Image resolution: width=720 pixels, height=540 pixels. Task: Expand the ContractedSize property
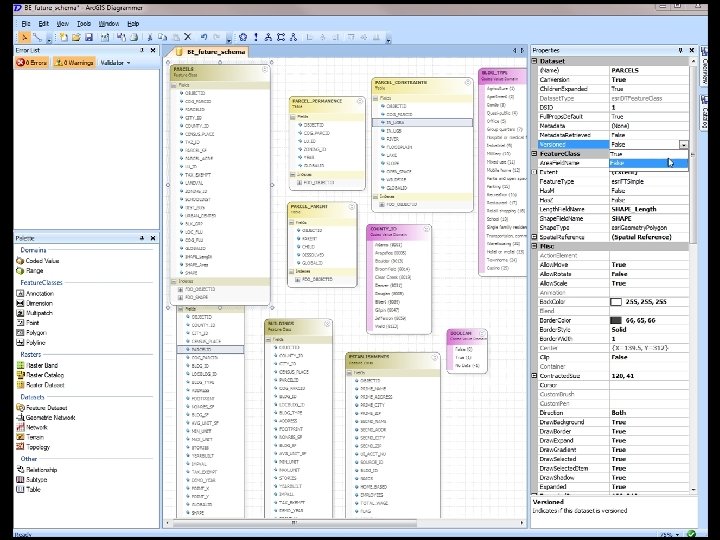pyautogui.click(x=534, y=376)
